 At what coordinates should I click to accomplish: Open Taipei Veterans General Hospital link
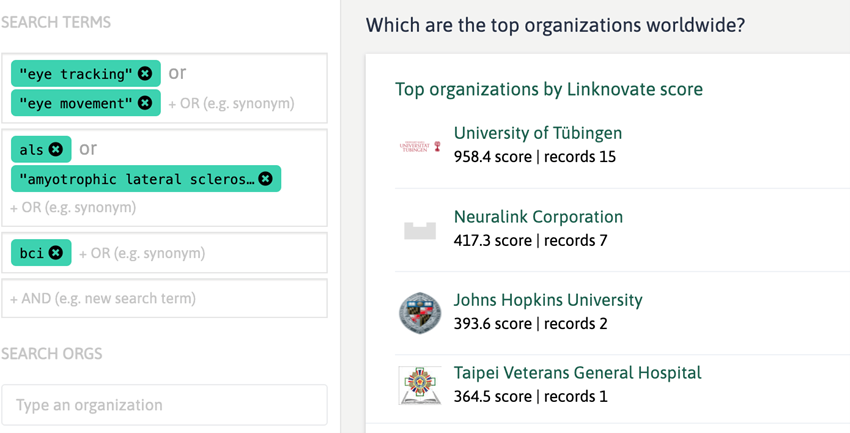577,373
